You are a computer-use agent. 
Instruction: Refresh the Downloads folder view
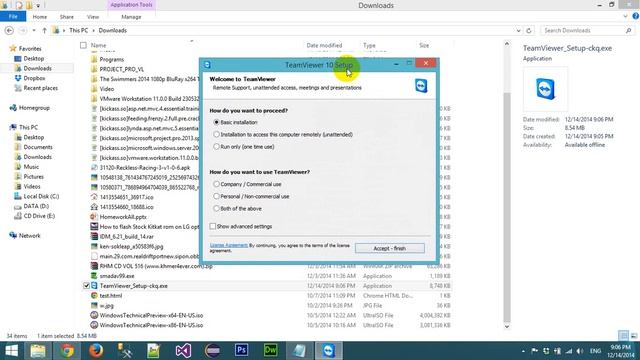tap(529, 31)
